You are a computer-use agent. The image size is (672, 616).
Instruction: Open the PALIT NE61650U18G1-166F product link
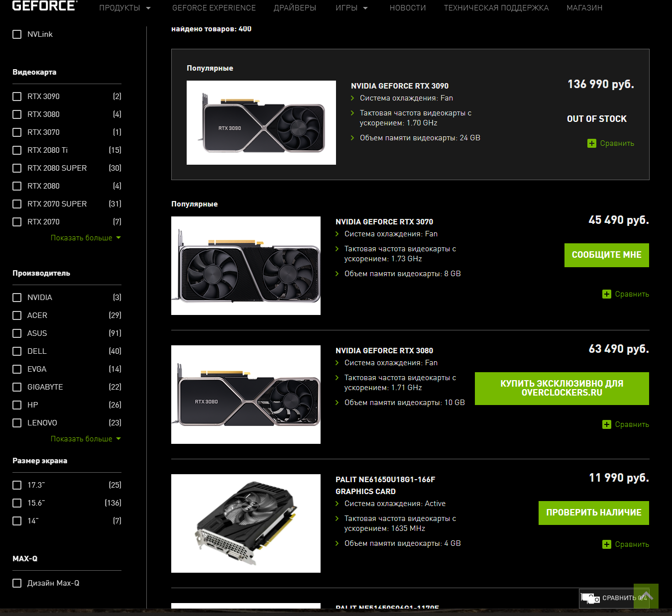[x=385, y=486]
